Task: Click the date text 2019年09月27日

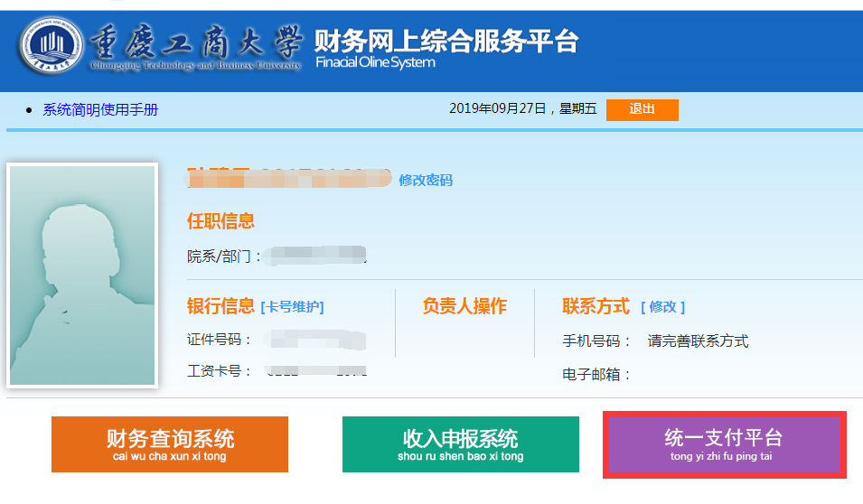Action: (497, 109)
